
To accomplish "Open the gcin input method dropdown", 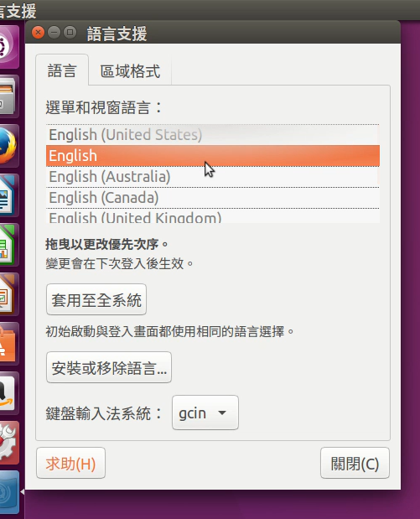I will 205,413.
